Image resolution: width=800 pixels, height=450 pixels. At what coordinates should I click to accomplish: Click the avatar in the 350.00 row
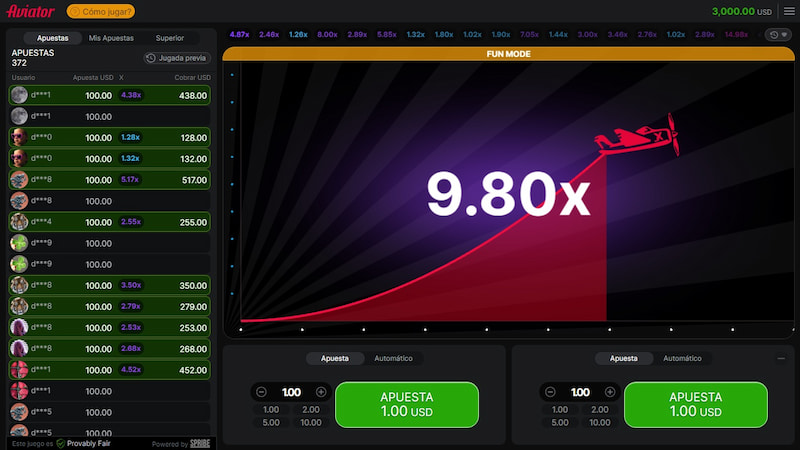(x=19, y=285)
